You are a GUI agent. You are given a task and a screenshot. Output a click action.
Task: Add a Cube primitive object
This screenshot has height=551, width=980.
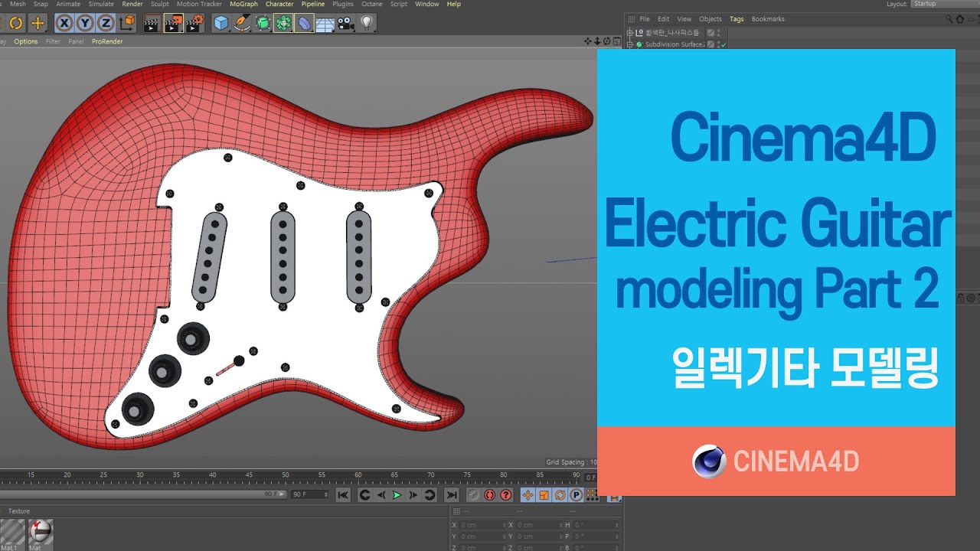click(x=221, y=23)
